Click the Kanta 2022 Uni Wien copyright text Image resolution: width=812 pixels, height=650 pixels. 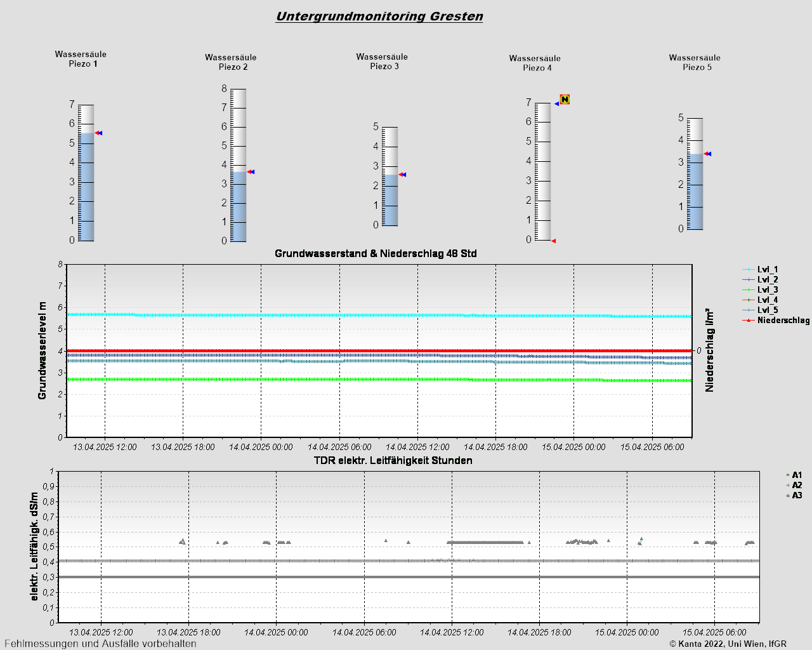coord(728,644)
